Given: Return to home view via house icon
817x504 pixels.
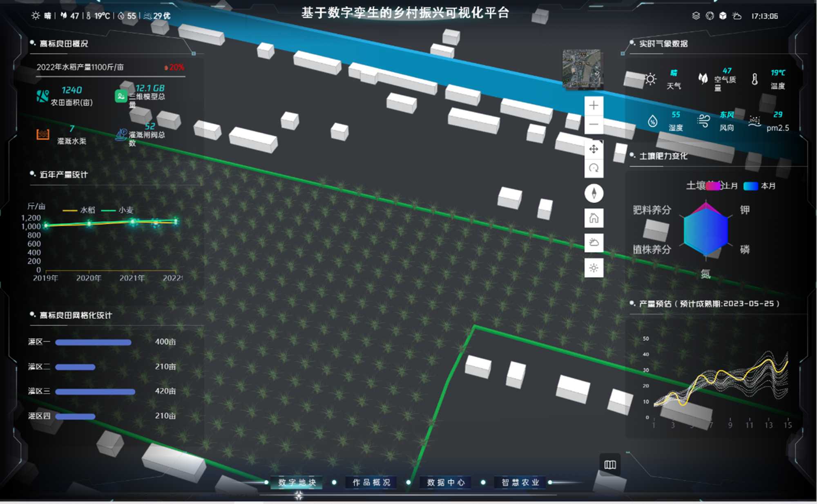Looking at the screenshot, I should (x=594, y=218).
